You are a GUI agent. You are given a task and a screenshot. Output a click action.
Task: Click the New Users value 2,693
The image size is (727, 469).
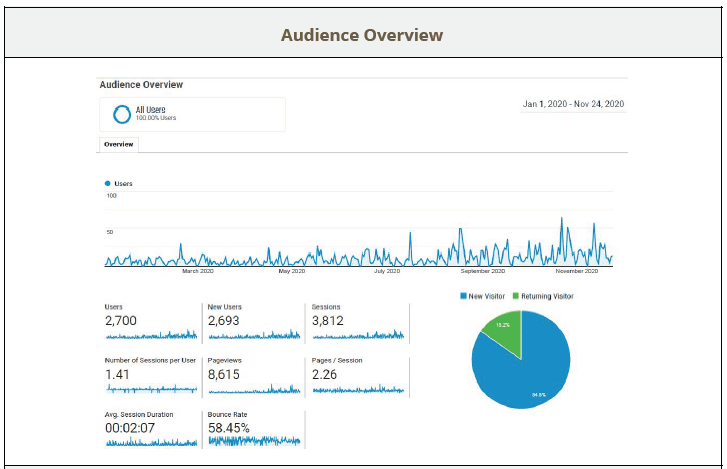click(x=223, y=321)
